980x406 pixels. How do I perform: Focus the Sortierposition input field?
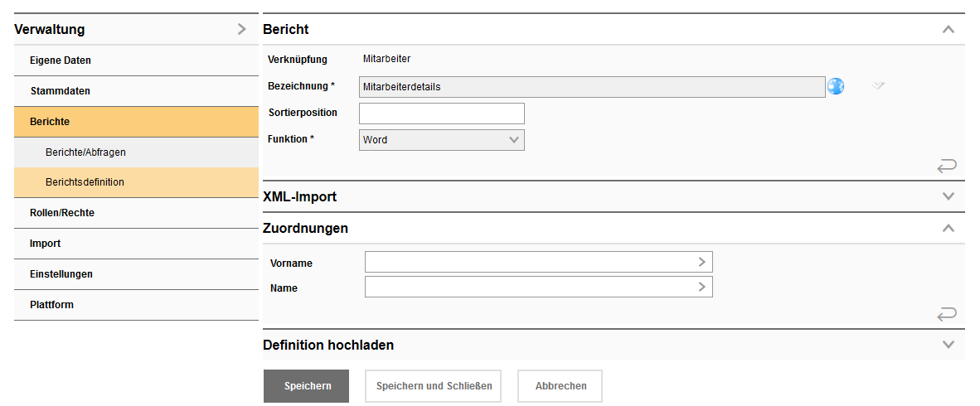click(442, 114)
